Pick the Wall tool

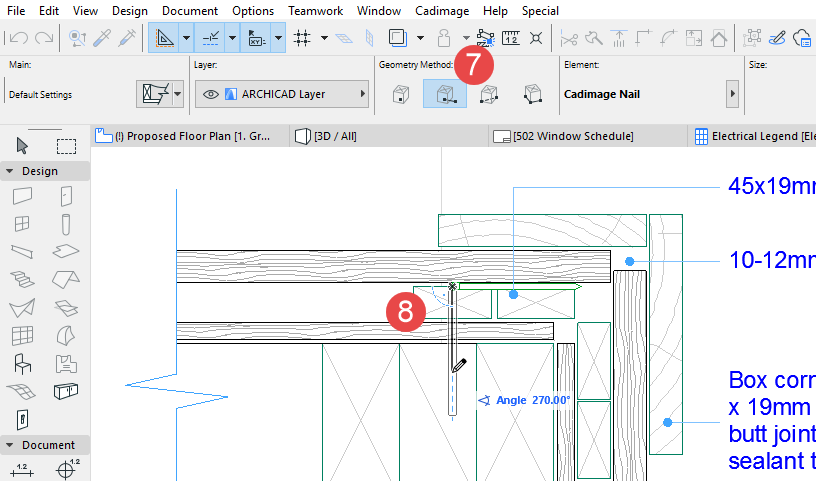pyautogui.click(x=23, y=195)
